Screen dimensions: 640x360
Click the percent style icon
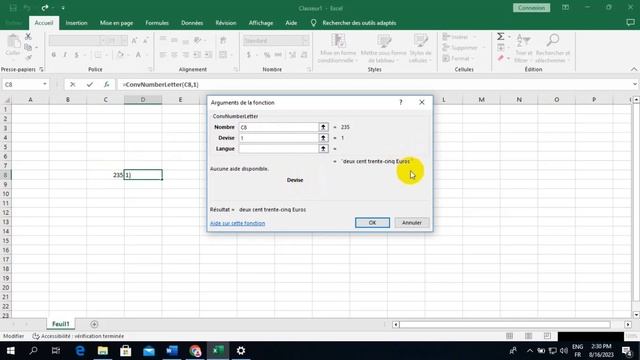267,55
